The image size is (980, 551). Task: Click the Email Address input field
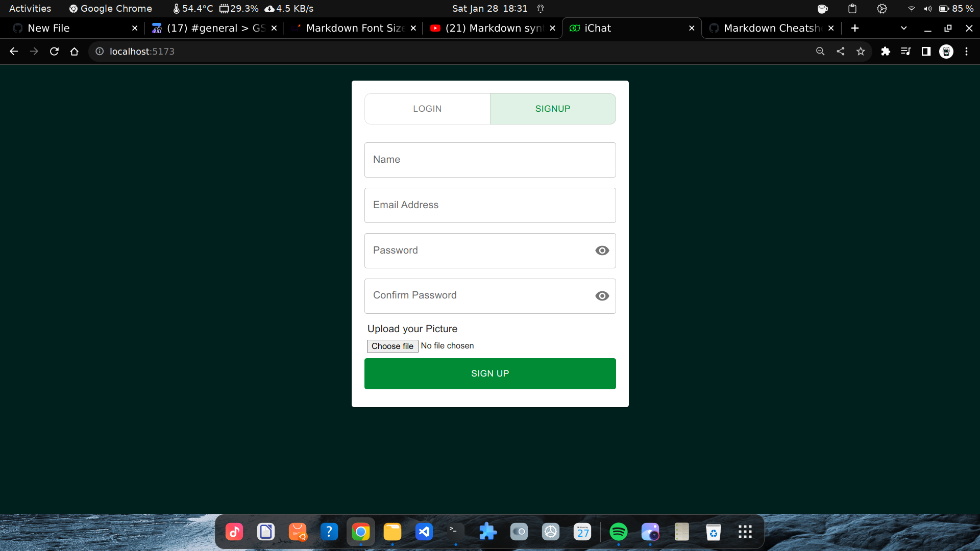(x=490, y=205)
